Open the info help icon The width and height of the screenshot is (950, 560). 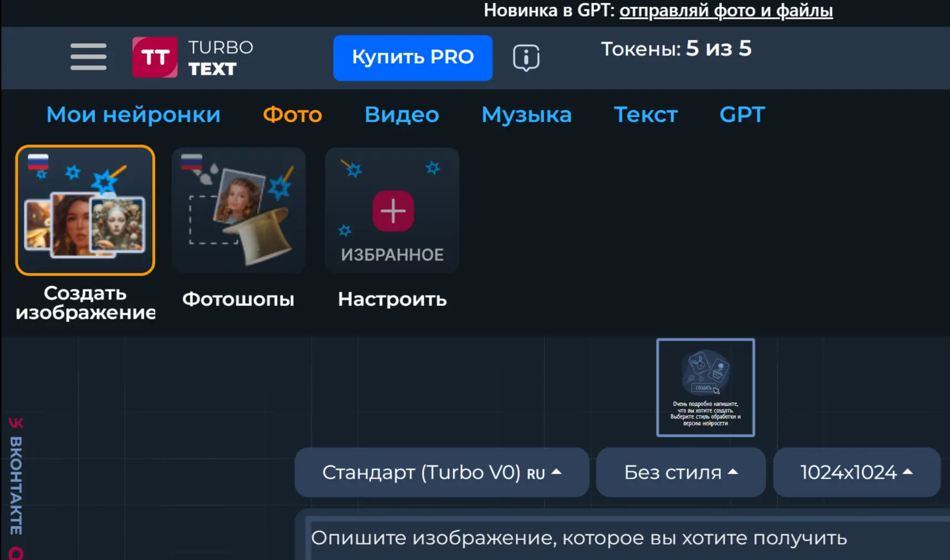526,58
